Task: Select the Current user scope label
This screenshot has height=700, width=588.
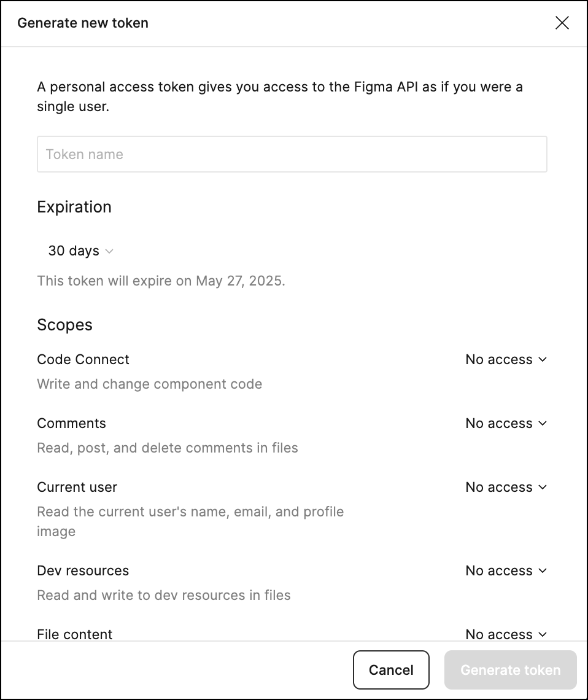Action: pos(77,487)
